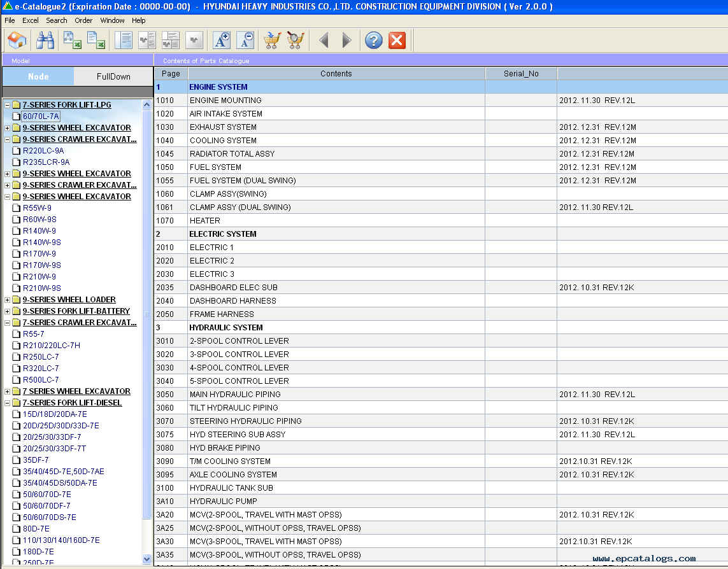Viewport: 728px width, 569px height.
Task: Select the MAIN HYDRAULIC PIPING row
Action: tap(441, 395)
